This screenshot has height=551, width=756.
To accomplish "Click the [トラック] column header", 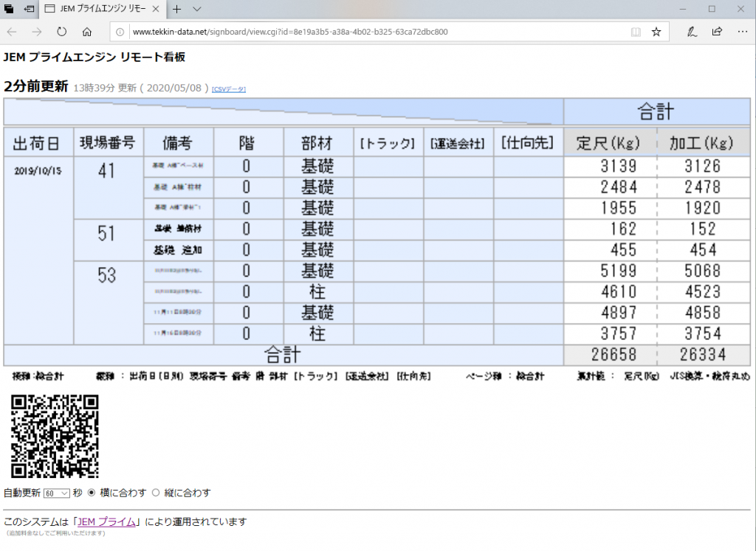I will point(388,142).
